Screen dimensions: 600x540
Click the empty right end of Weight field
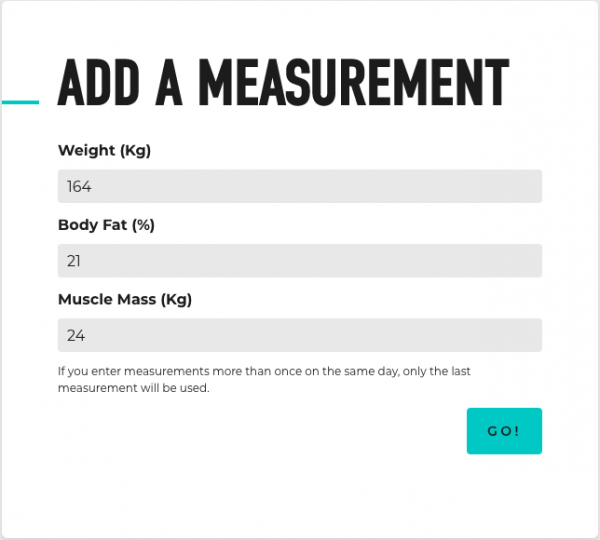tap(500, 186)
